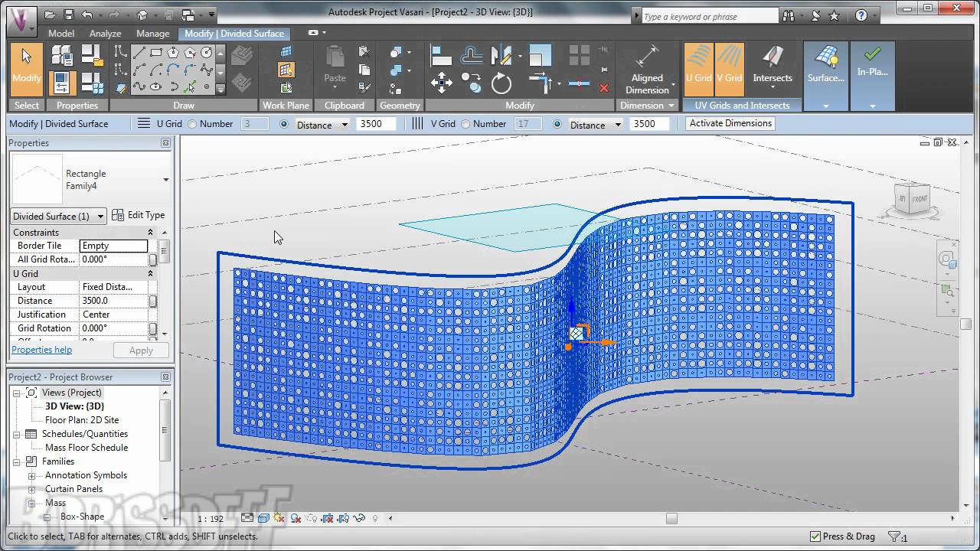The image size is (980, 551).
Task: Click the Edit Type button
Action: tap(139, 215)
